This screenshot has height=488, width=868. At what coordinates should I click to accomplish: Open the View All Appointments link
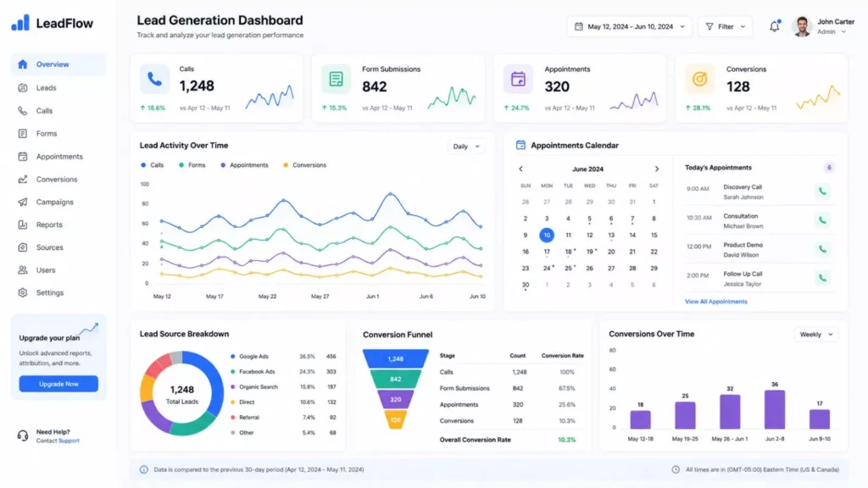click(x=715, y=302)
